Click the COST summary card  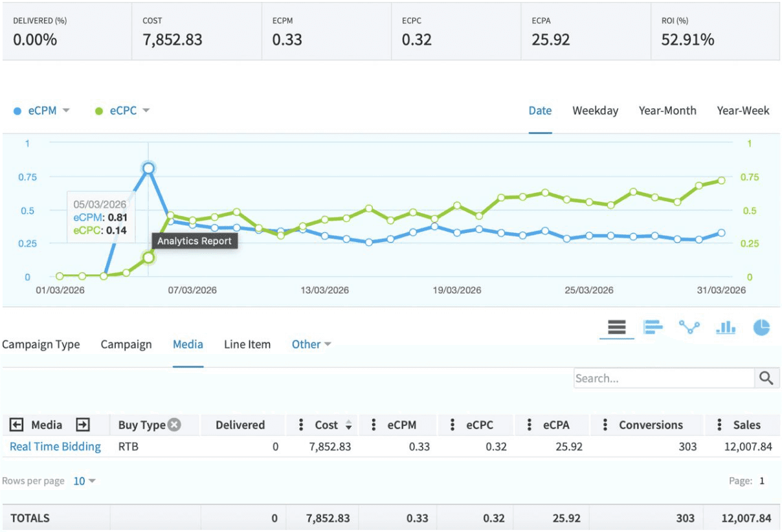click(197, 32)
